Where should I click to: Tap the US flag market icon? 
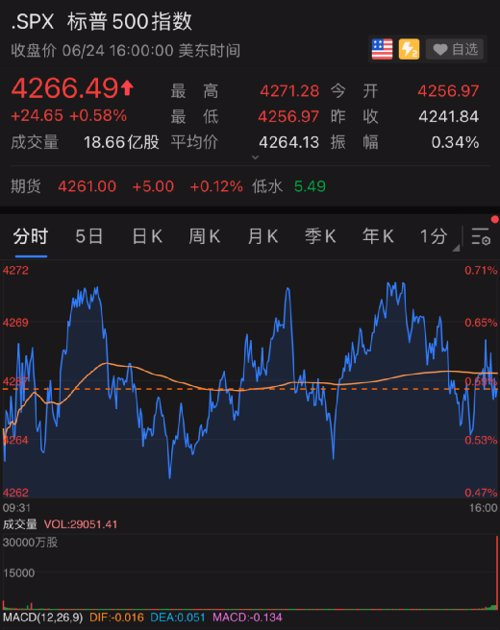click(382, 49)
